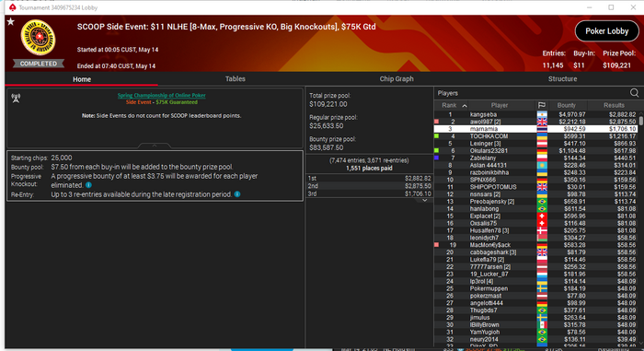
Task: Click the flag icon next to kangseba
Action: click(542, 114)
